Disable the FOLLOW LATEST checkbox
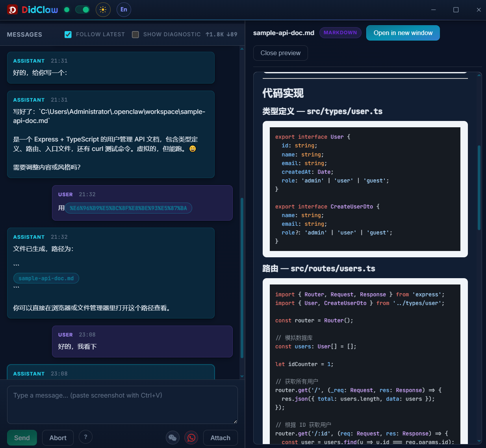Image resolution: width=486 pixels, height=448 pixels. (68, 34)
